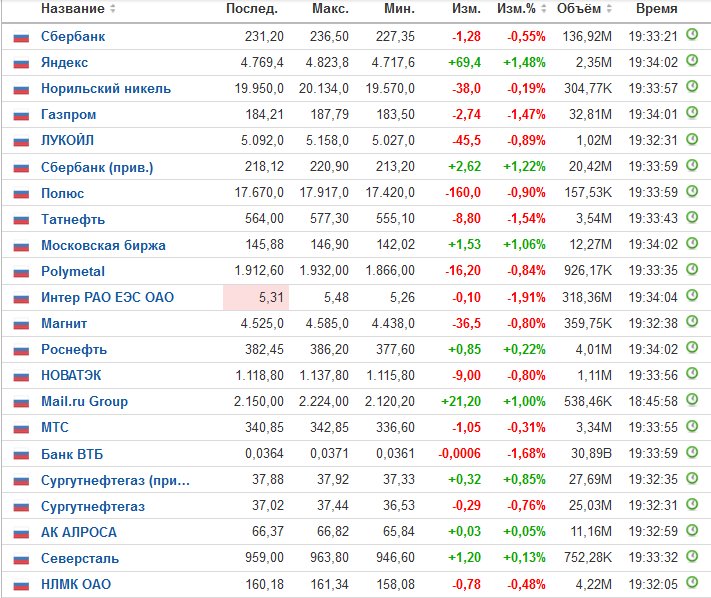Click the Изм. column header
The height and width of the screenshot is (598, 711).
click(466, 9)
